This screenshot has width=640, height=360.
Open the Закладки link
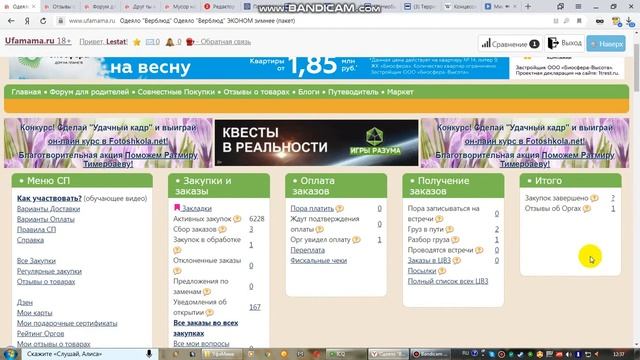coord(197,209)
